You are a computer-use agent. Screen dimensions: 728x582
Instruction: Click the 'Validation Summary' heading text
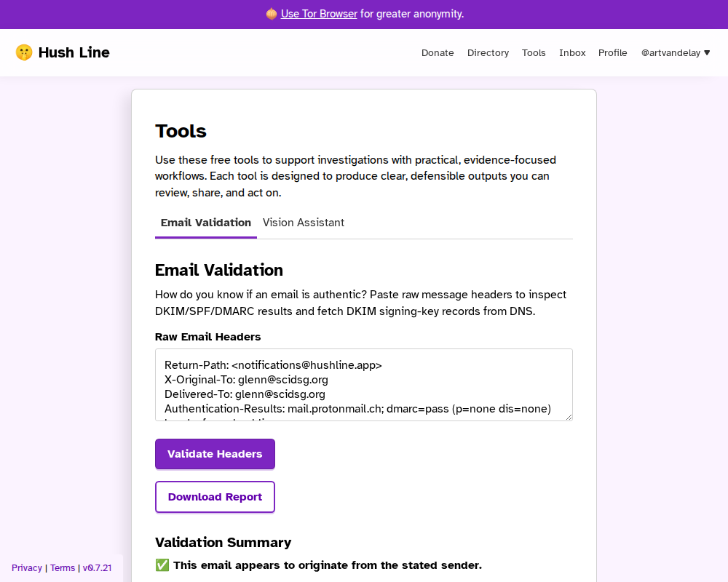pyautogui.click(x=223, y=542)
